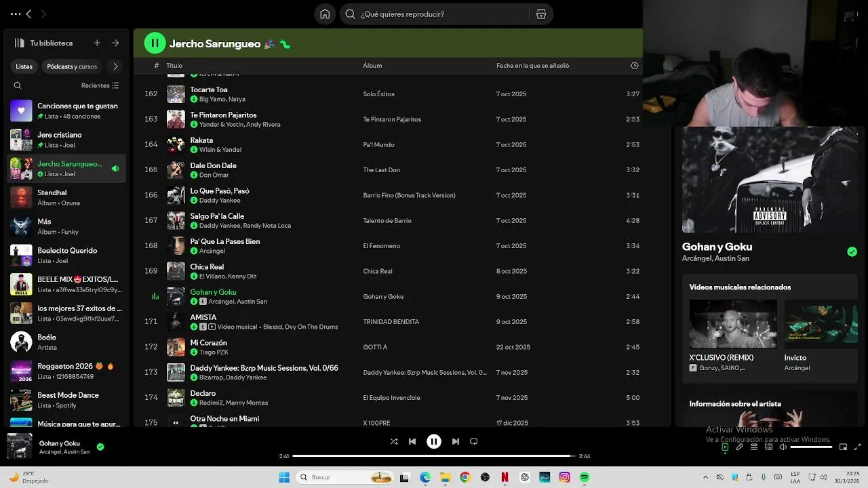Sort by Álbum column header

(x=372, y=66)
